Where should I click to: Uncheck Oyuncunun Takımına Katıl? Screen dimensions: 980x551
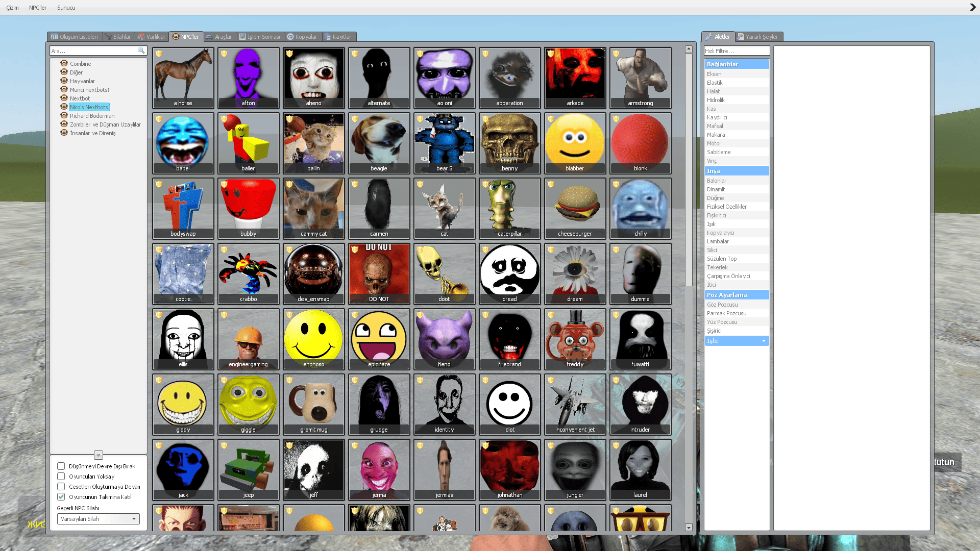(x=61, y=497)
